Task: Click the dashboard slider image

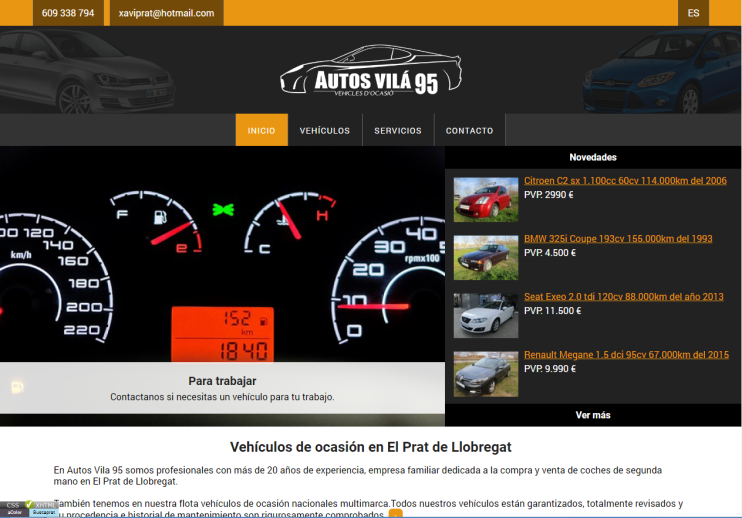Action: pyautogui.click(x=222, y=254)
